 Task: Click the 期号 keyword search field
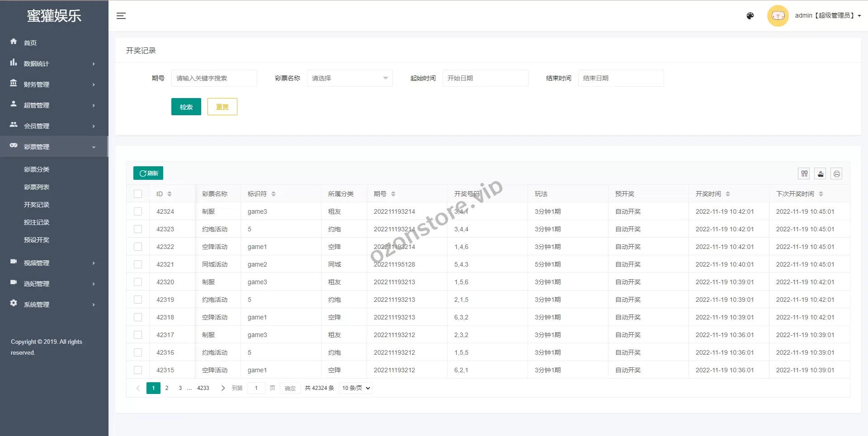pyautogui.click(x=214, y=78)
